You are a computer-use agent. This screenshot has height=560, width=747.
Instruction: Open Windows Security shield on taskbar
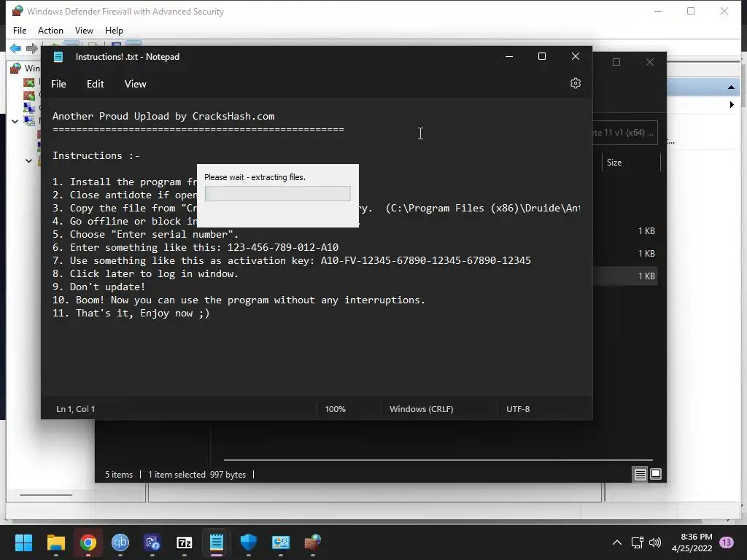click(x=248, y=542)
